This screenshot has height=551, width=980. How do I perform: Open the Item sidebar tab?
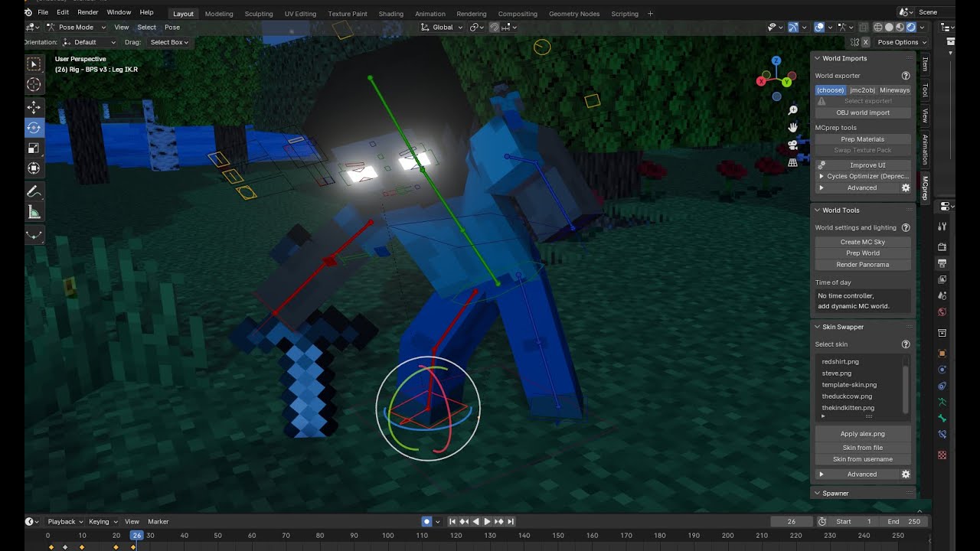pyautogui.click(x=925, y=64)
